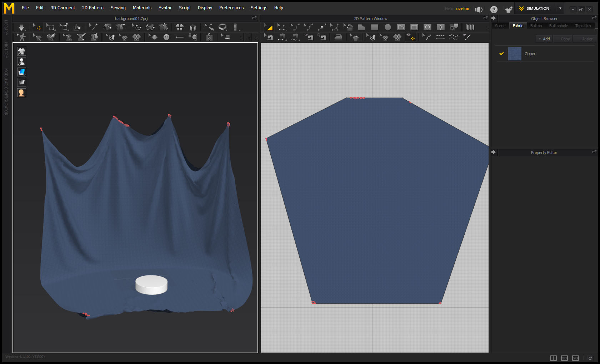Image resolution: width=600 pixels, height=364 pixels.
Task: Select the Rectangle pattern tool
Action: [374, 27]
